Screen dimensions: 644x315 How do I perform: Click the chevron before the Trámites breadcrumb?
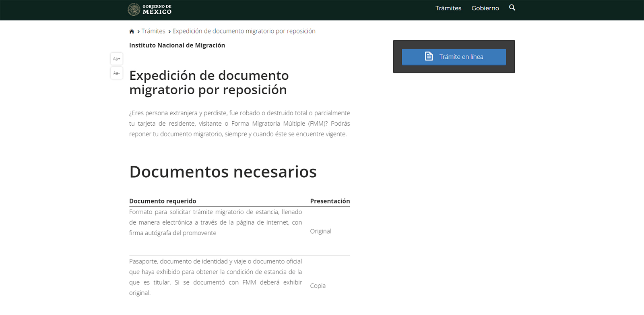pos(138,31)
